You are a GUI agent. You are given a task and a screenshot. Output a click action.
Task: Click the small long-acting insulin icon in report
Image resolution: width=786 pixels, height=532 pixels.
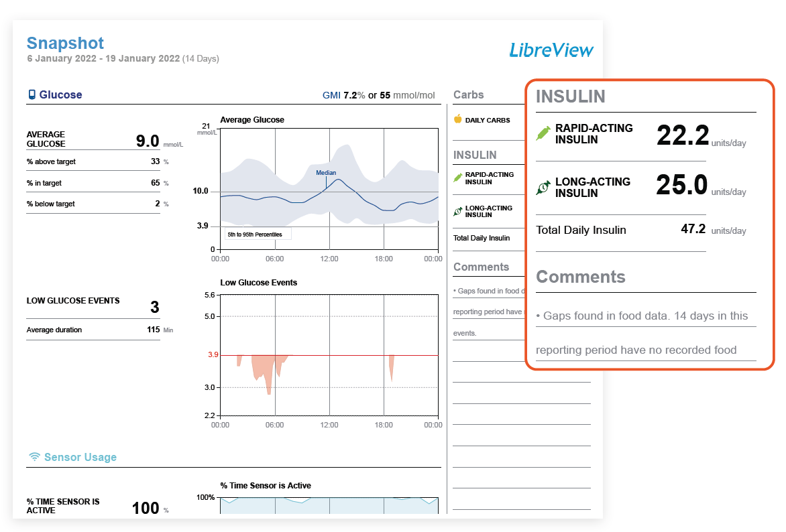(458, 211)
